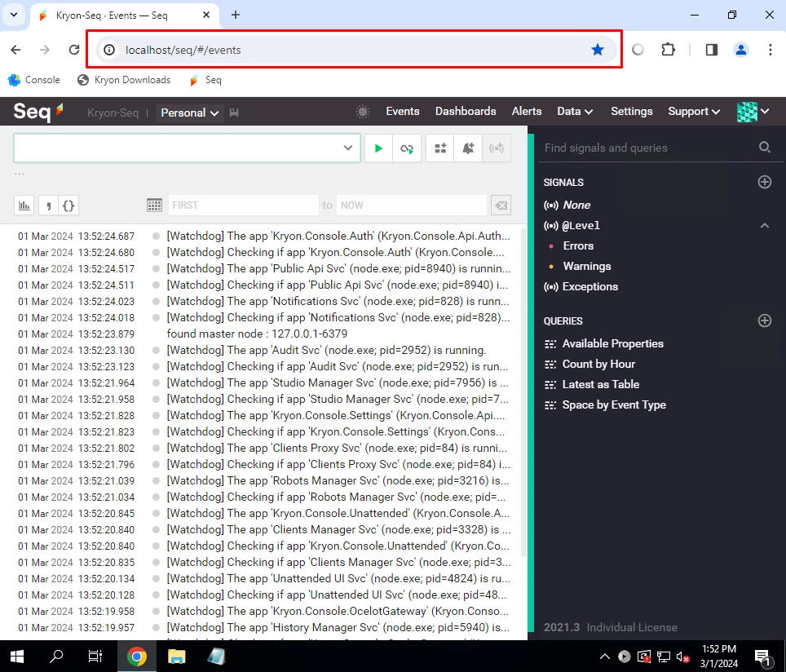Add query to dashboard icon
Screen dimensions: 786x672
[x=440, y=148]
